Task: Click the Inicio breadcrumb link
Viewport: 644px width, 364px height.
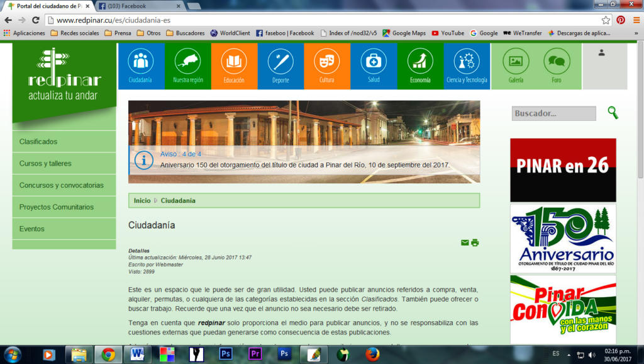Action: 142,201
